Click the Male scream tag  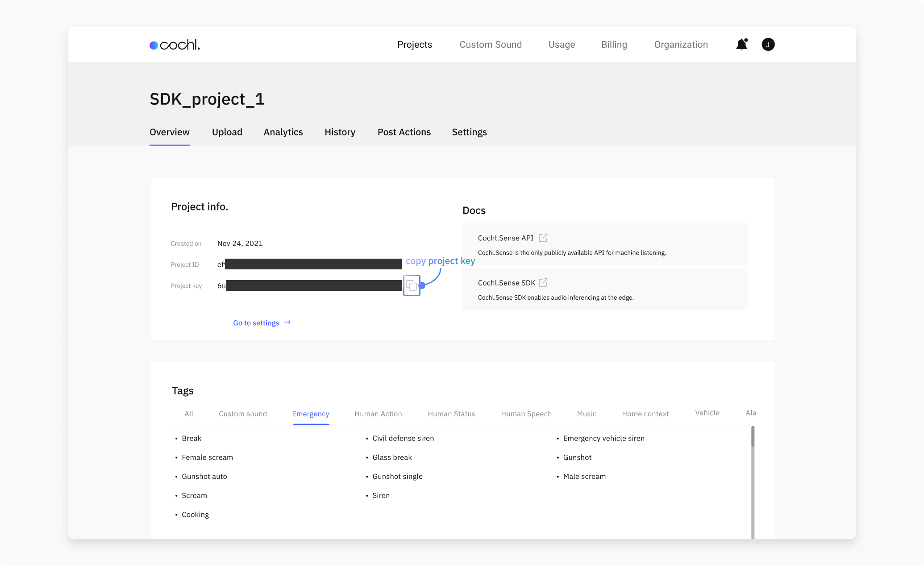[x=584, y=477]
